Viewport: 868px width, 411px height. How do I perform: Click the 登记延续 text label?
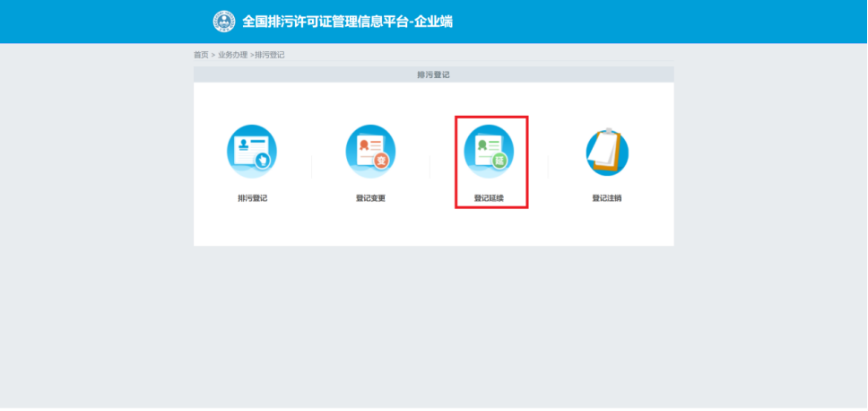point(489,198)
